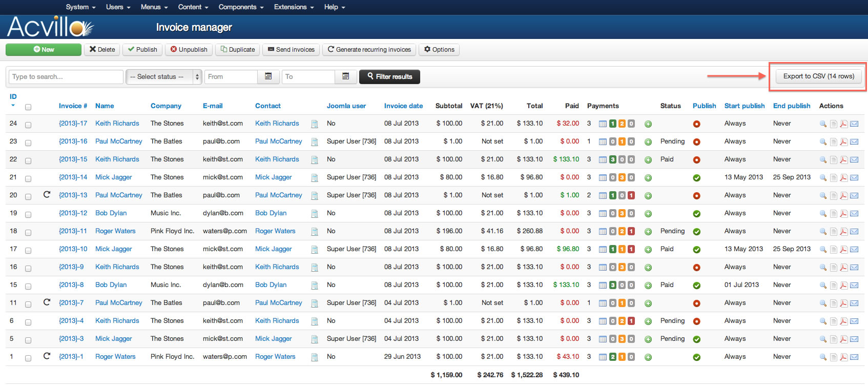Viewport: 868px width, 387px height.
Task: Select checkbox for invoice ID 21
Action: tap(28, 179)
